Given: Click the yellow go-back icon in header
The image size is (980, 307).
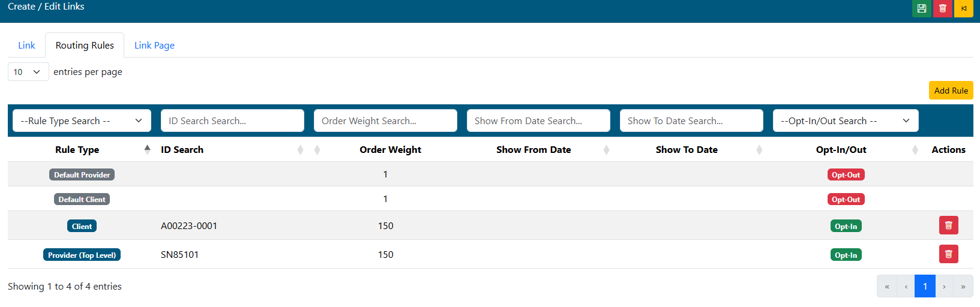Looking at the screenshot, I should coord(964,8).
